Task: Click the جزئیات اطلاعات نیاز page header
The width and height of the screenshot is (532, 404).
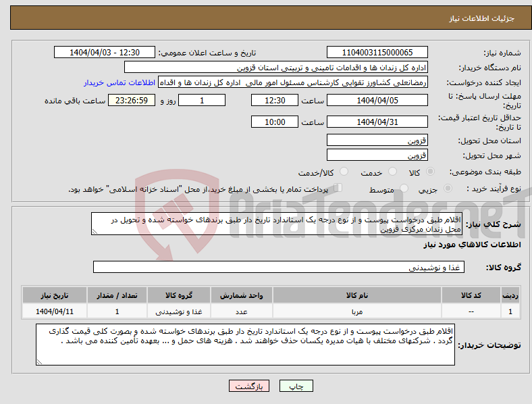Action: pyautogui.click(x=482, y=18)
